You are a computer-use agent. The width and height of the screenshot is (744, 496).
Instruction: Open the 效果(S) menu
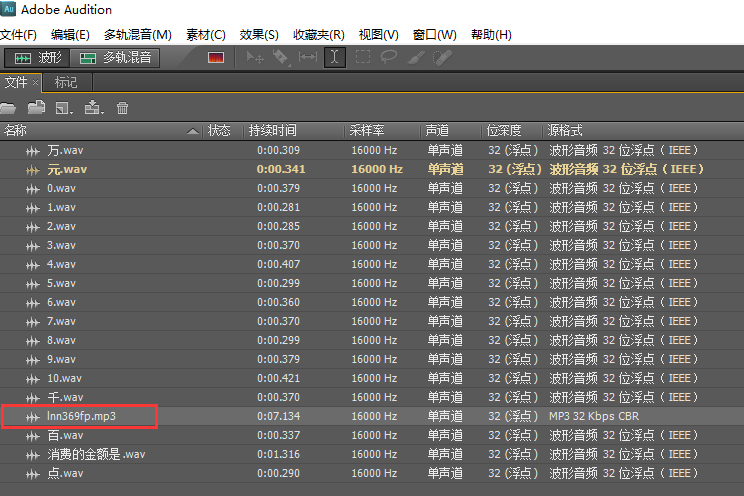pos(259,35)
